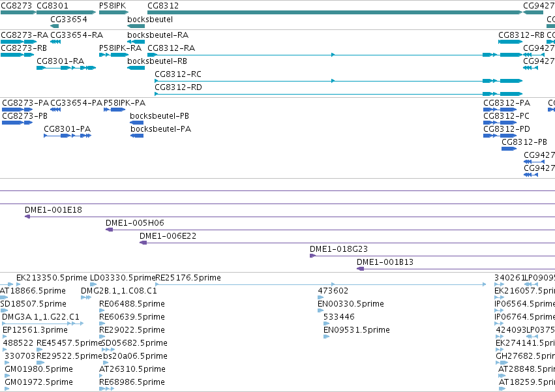Screen dimensions: 555x392
Task: Open the CG8273-RB transcript label
Action: point(23,48)
